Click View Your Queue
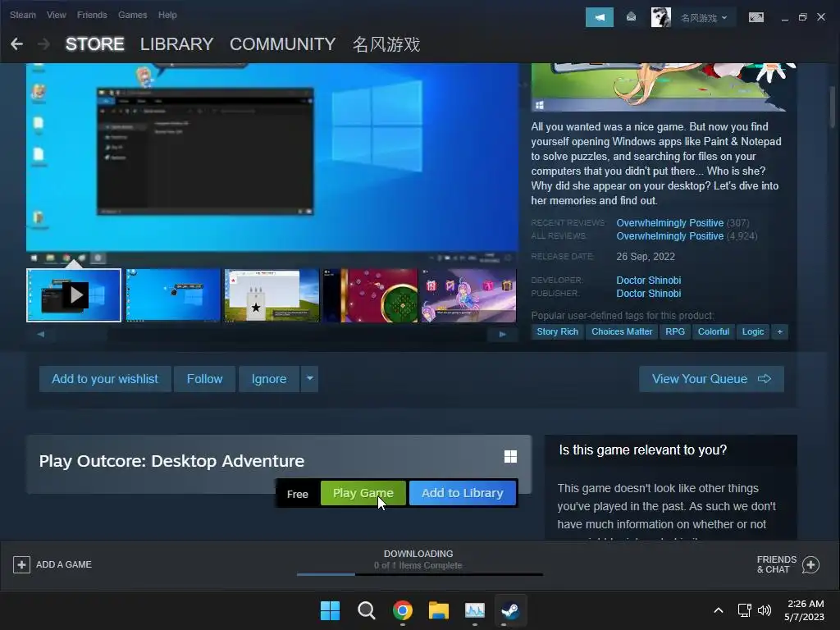Image resolution: width=840 pixels, height=630 pixels. point(711,379)
